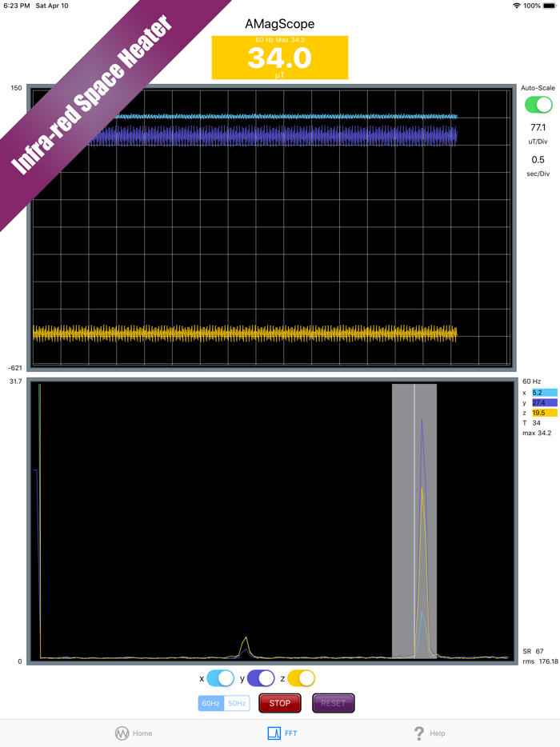This screenshot has height=747, width=560.
Task: Click the '60 Hz Max 34.2' caption
Action: [280, 40]
